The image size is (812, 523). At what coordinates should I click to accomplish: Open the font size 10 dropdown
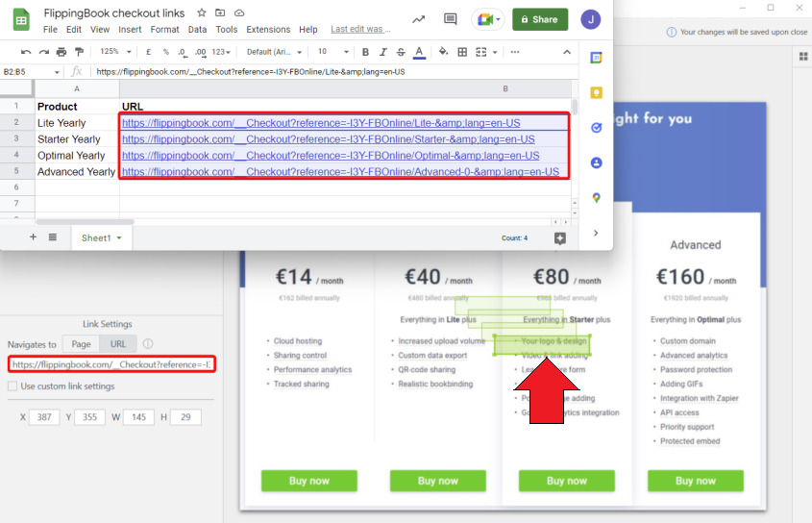pyautogui.click(x=333, y=52)
